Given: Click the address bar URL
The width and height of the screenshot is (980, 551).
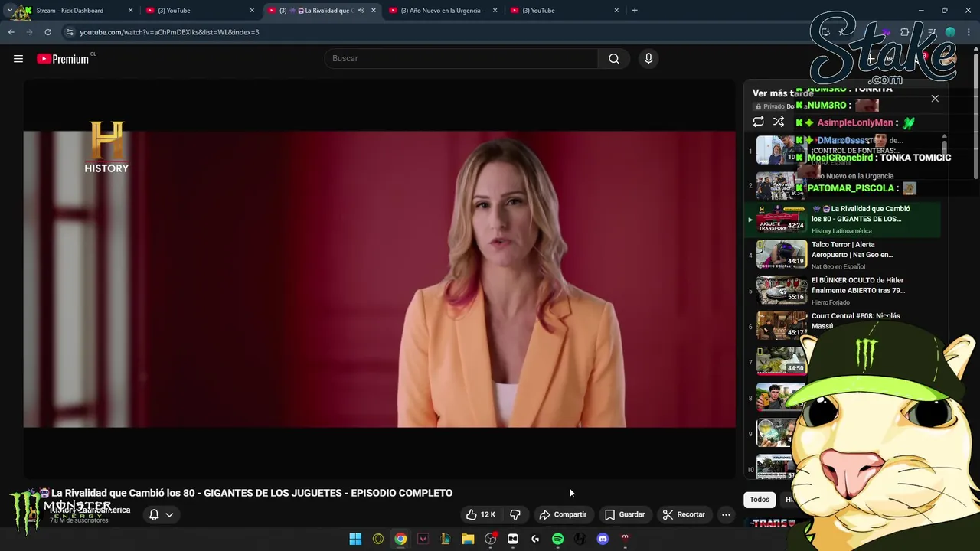Looking at the screenshot, I should tap(169, 32).
